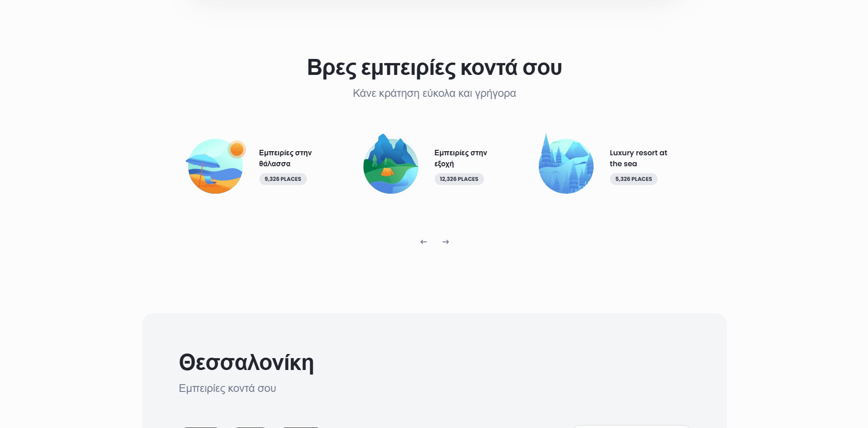The width and height of the screenshot is (868, 428).
Task: Click the '9,326 PLACES' badge
Action: pos(283,179)
